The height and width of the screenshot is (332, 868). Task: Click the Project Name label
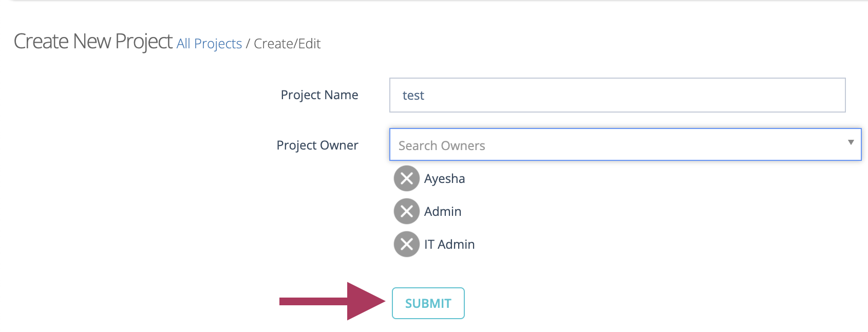point(319,95)
